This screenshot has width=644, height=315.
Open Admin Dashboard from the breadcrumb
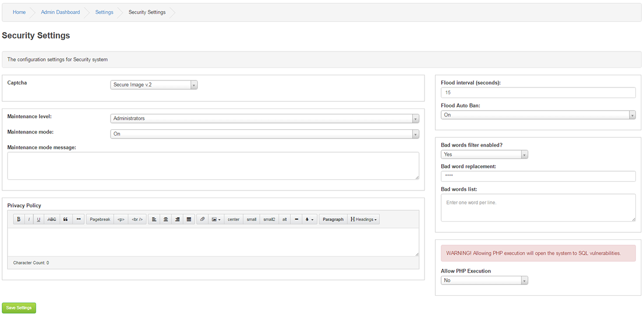click(x=61, y=12)
